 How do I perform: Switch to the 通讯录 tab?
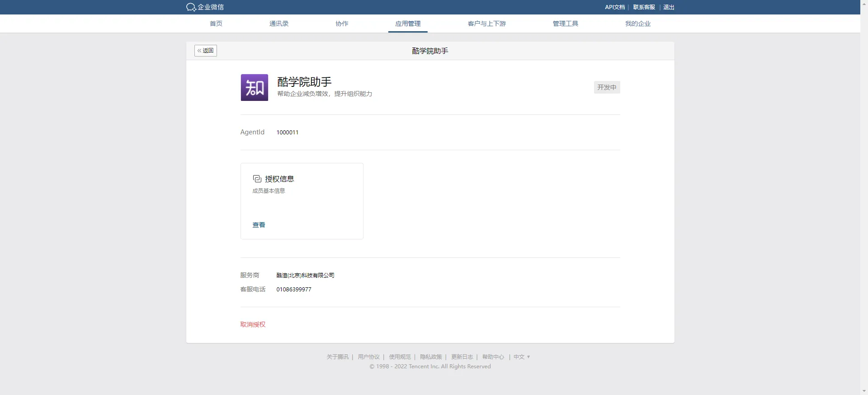279,24
